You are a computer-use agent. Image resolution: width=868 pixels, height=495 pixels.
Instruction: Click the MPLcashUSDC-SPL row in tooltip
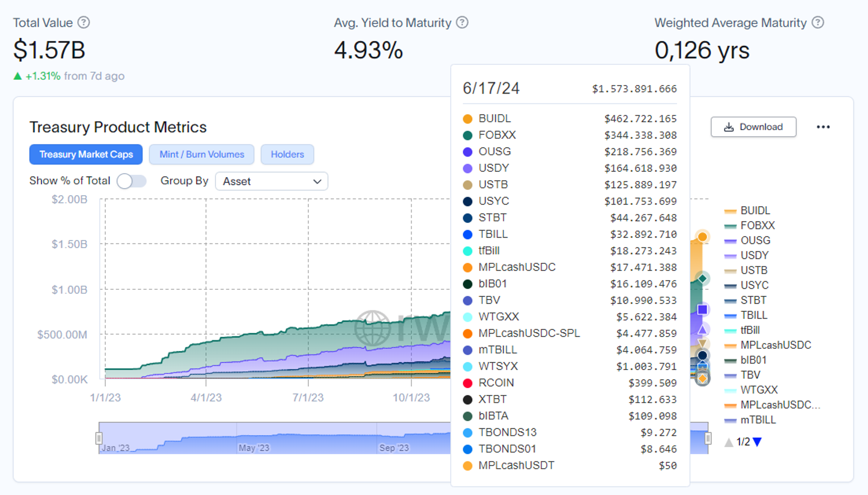click(570, 333)
